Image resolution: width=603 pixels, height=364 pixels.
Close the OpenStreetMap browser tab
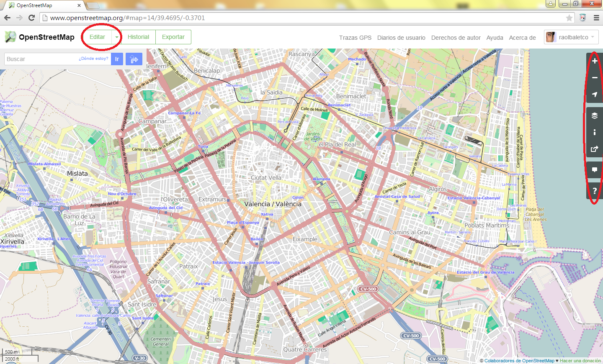coord(79,5)
